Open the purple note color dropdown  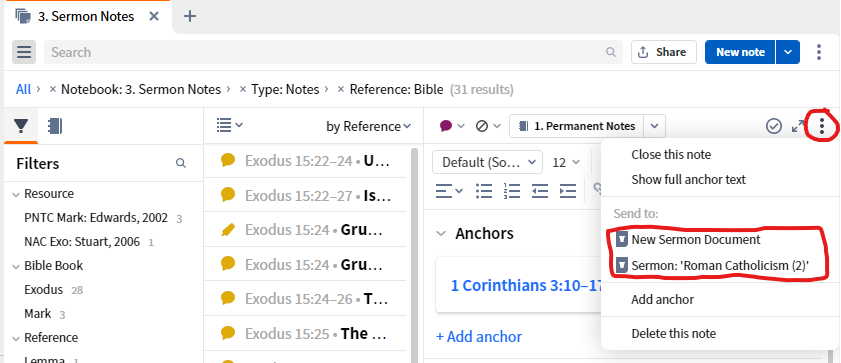452,126
